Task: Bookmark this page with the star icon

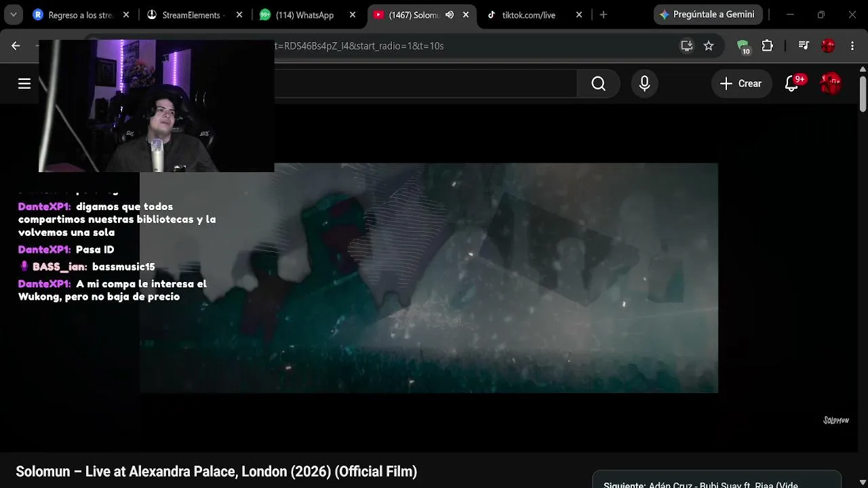Action: [709, 45]
